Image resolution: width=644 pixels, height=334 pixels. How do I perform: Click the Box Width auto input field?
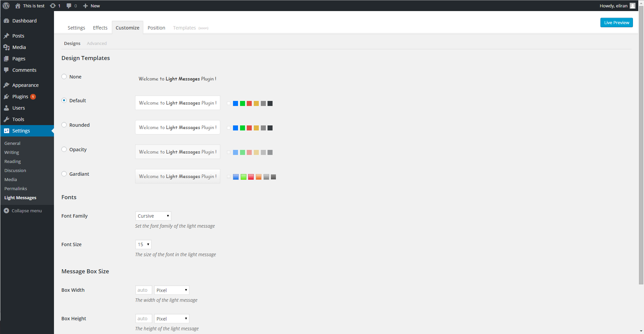coord(144,290)
